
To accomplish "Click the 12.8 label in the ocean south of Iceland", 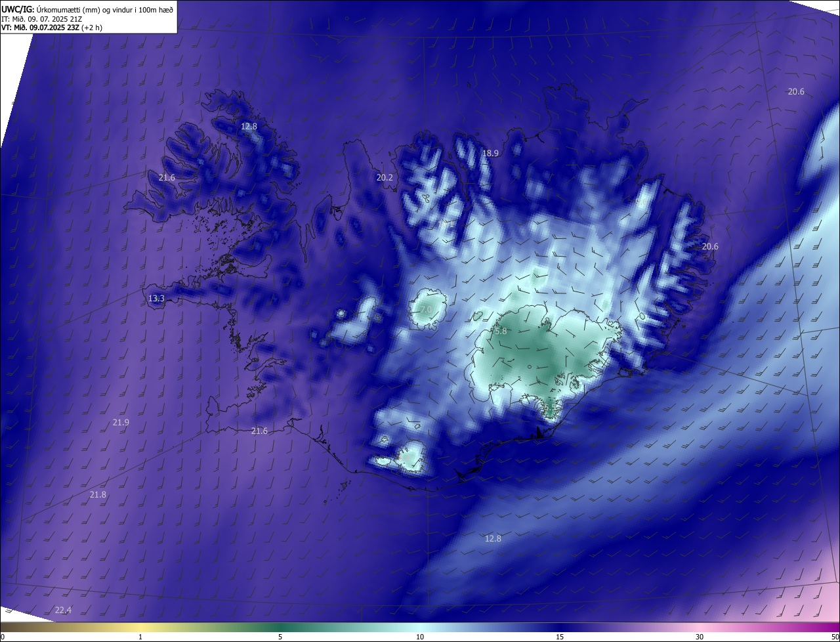I will point(493,539).
